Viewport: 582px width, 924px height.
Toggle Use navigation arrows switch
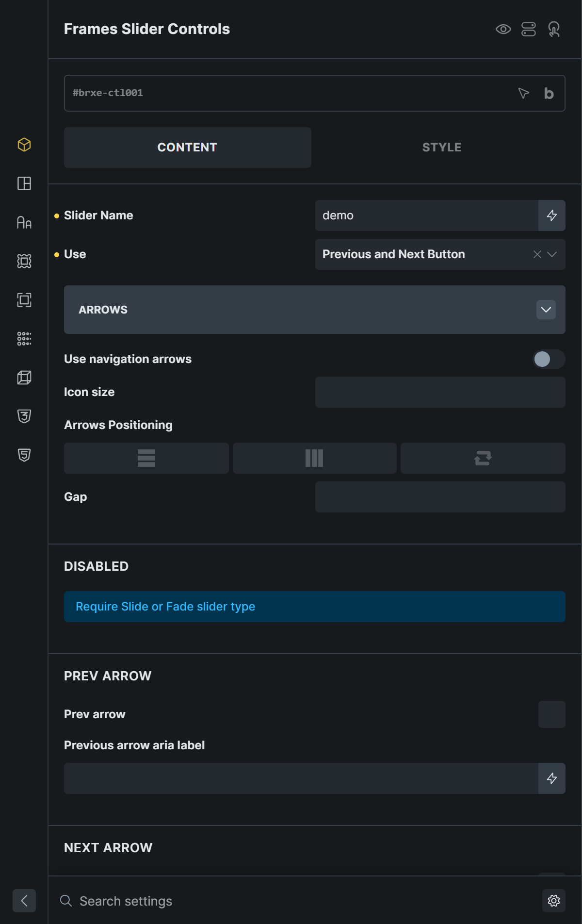tap(549, 359)
